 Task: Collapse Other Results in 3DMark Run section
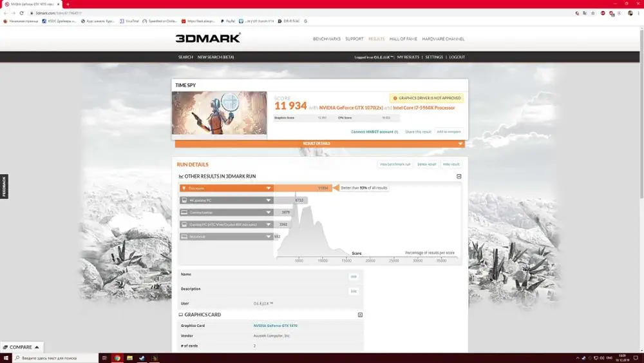459,177
